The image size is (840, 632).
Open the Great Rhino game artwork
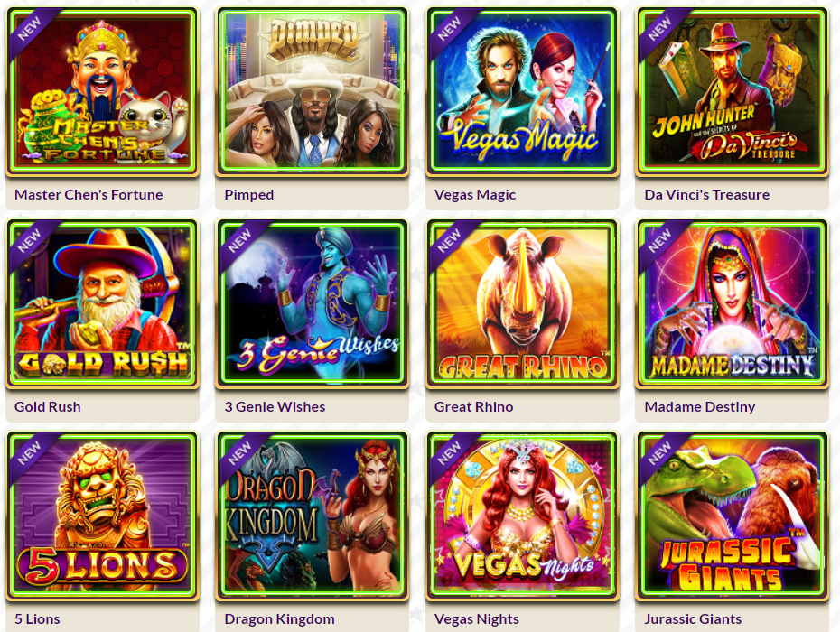[x=522, y=303]
